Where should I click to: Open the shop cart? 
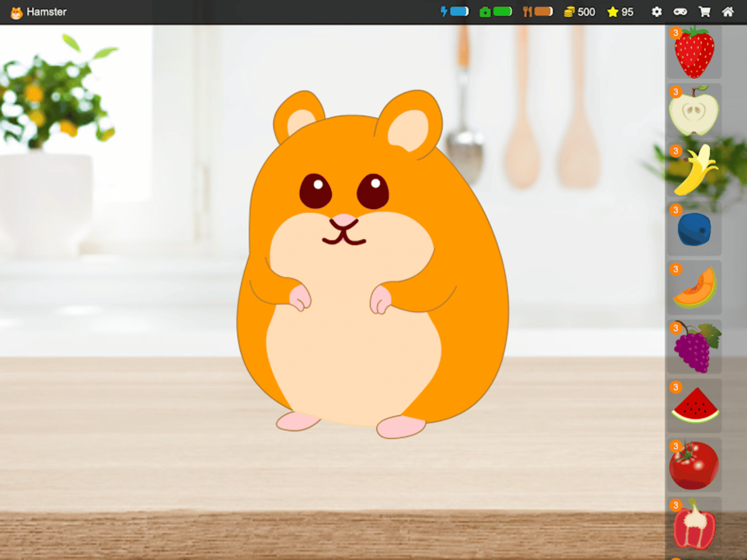(704, 12)
